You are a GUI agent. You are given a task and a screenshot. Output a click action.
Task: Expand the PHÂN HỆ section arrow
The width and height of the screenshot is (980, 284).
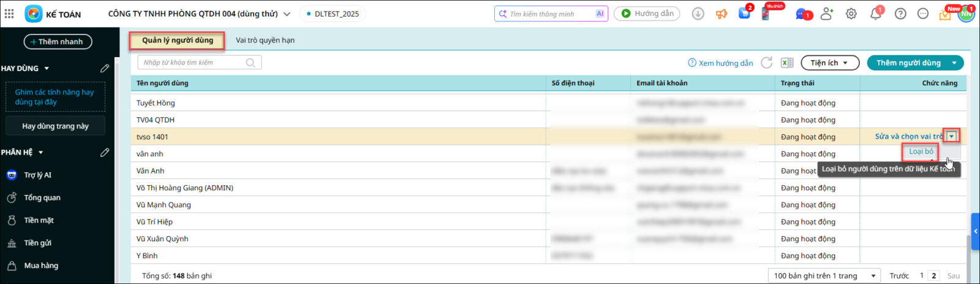[41, 152]
